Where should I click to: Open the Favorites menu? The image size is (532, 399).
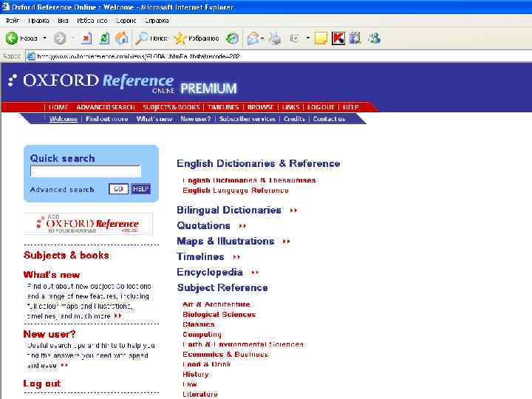[x=92, y=21]
